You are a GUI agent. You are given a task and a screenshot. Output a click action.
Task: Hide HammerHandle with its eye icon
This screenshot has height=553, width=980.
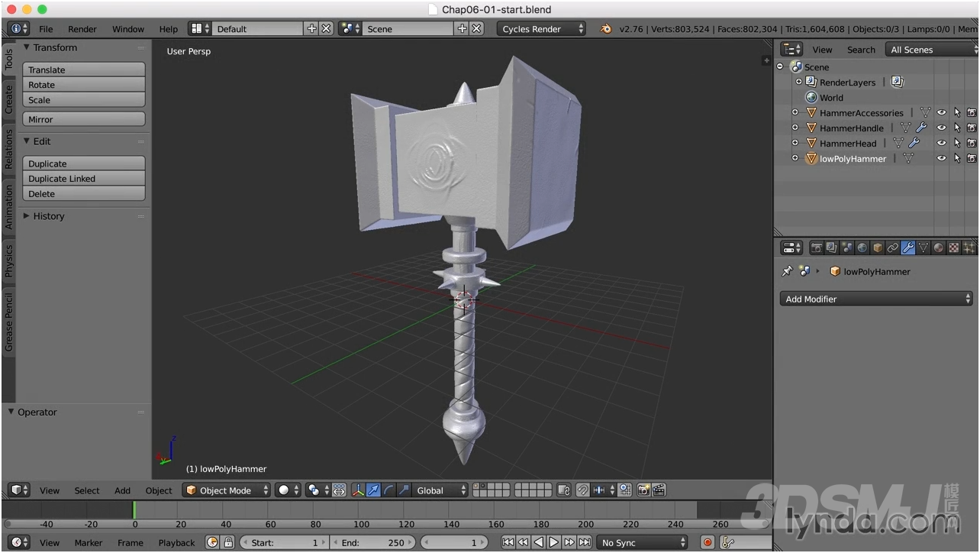click(x=942, y=128)
